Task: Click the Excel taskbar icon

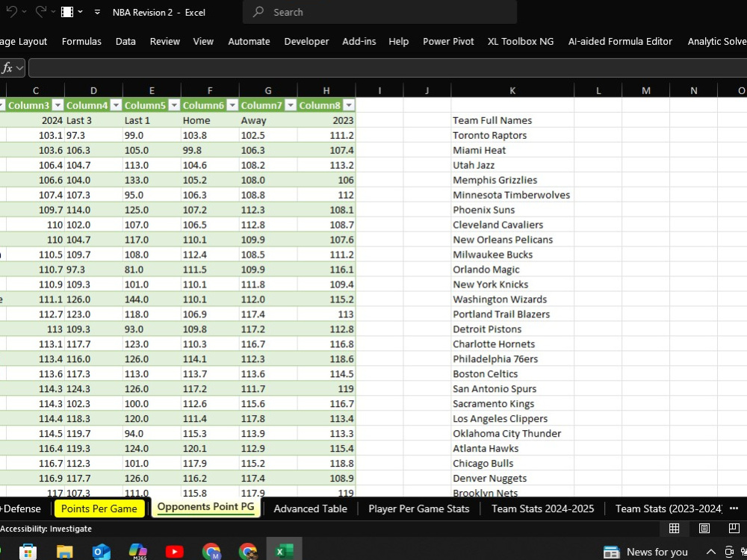Action: click(283, 551)
